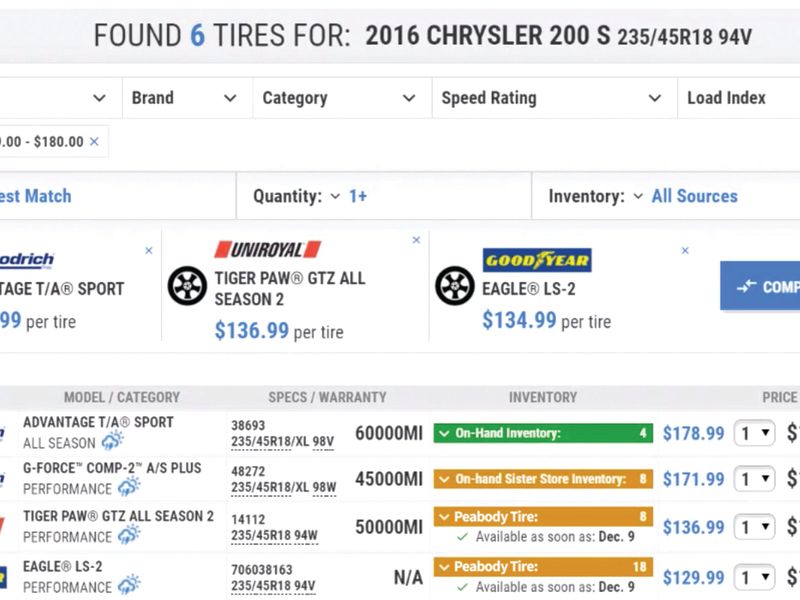Open the Brand filter dropdown
The image size is (800, 600).
pos(187,98)
